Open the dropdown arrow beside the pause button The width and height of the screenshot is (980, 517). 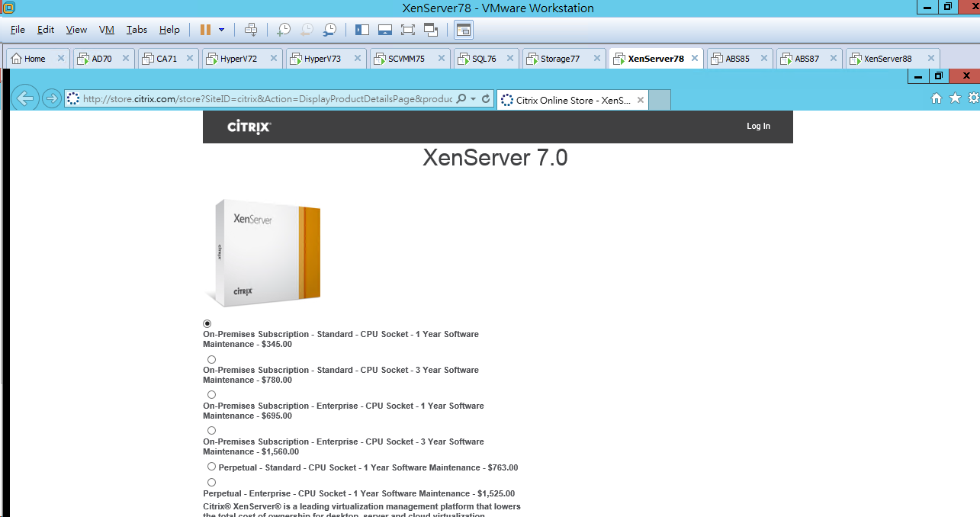pyautogui.click(x=221, y=30)
